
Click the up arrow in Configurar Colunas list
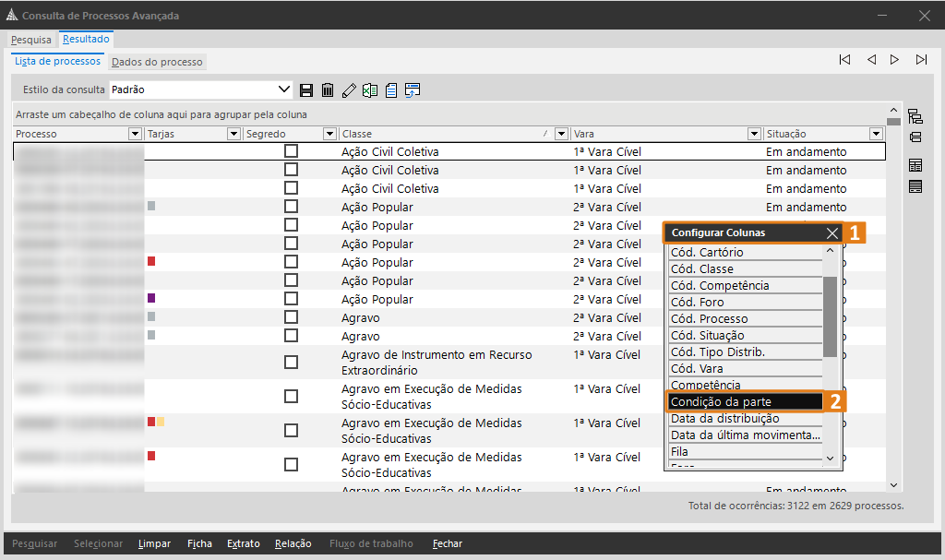830,251
